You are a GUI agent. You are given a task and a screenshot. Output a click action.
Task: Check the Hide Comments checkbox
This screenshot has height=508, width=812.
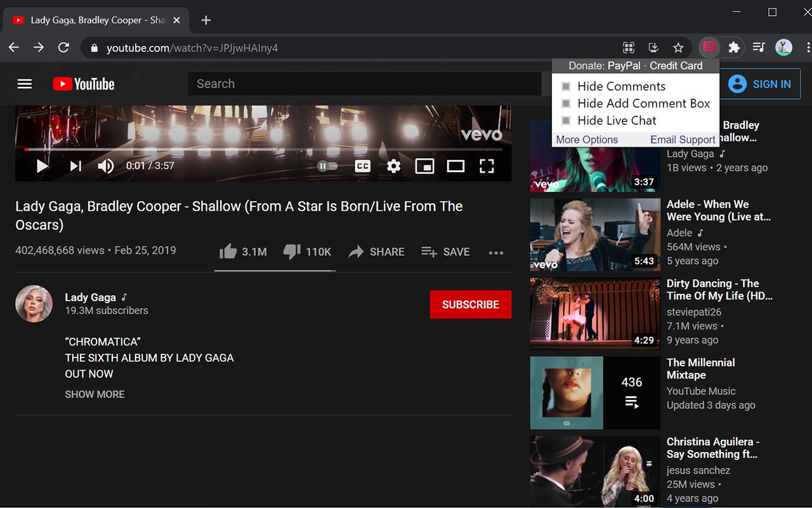[x=566, y=86]
